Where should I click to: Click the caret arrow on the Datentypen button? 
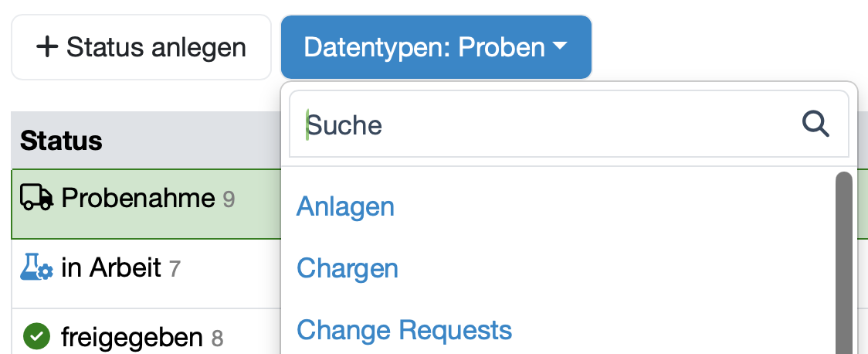click(560, 47)
